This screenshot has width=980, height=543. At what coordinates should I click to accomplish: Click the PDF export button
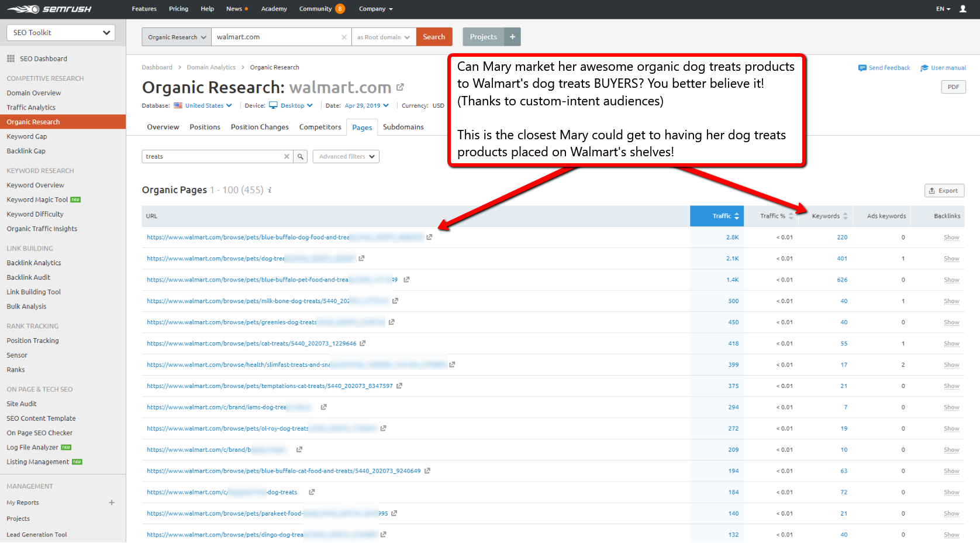point(953,87)
